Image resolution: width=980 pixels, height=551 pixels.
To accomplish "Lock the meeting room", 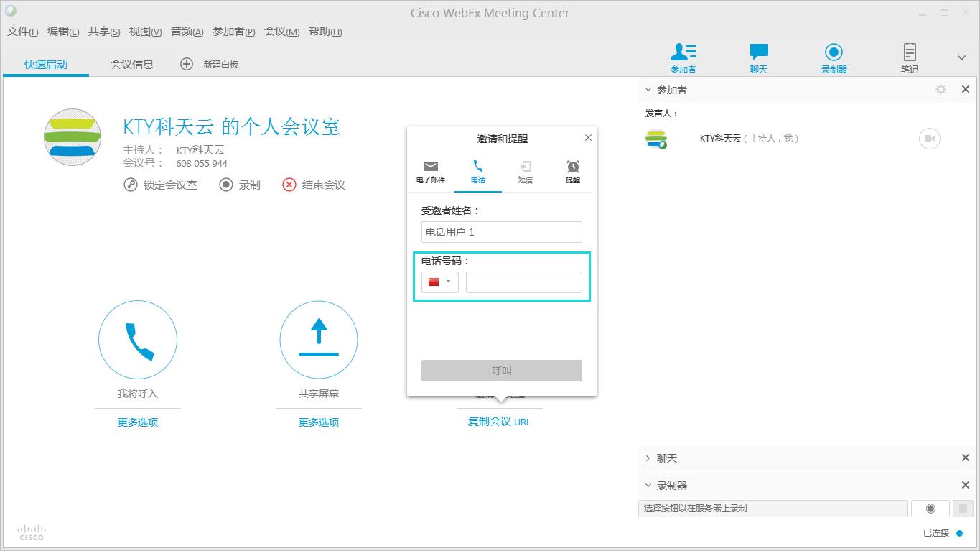I will click(x=161, y=185).
